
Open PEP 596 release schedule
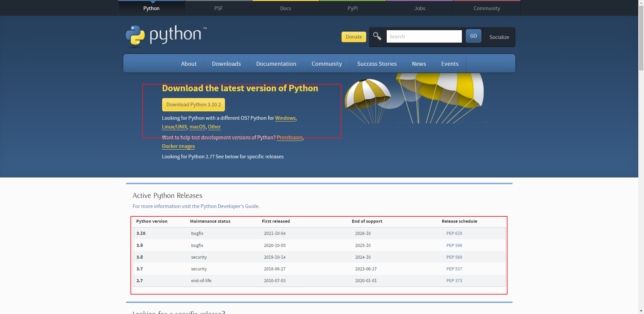click(454, 246)
